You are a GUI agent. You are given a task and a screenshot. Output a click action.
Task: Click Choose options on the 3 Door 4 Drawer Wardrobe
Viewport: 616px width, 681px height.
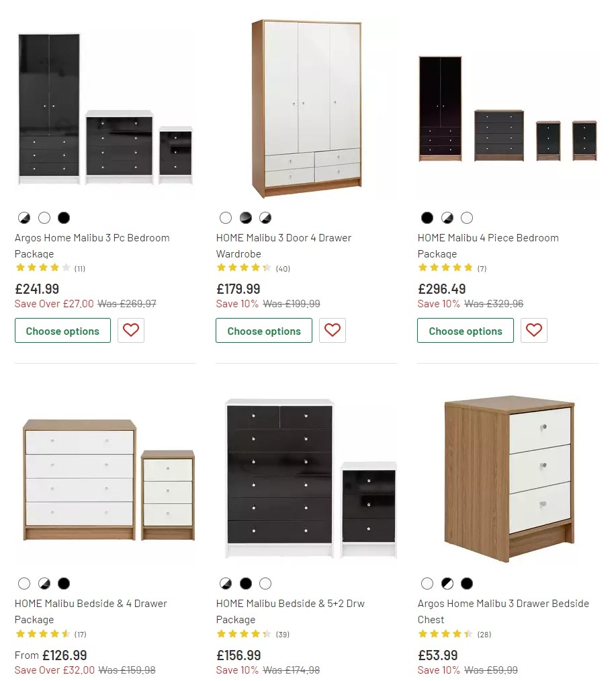pos(263,330)
